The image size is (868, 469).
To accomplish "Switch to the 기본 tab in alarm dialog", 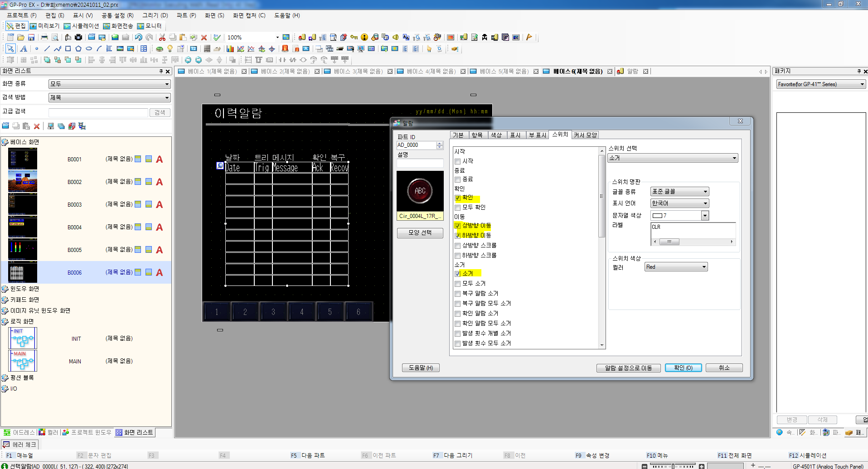I will (x=458, y=135).
